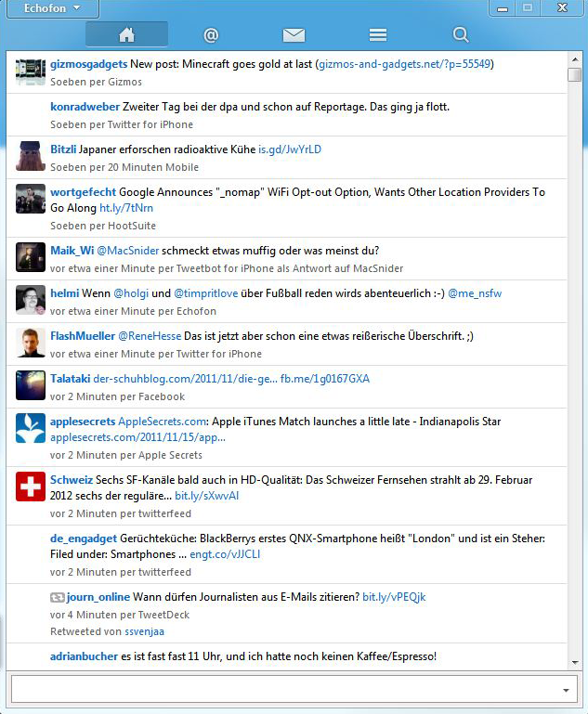The width and height of the screenshot is (588, 714).
Task: Expand the tweet compose box dropdown arrow
Action: [566, 691]
